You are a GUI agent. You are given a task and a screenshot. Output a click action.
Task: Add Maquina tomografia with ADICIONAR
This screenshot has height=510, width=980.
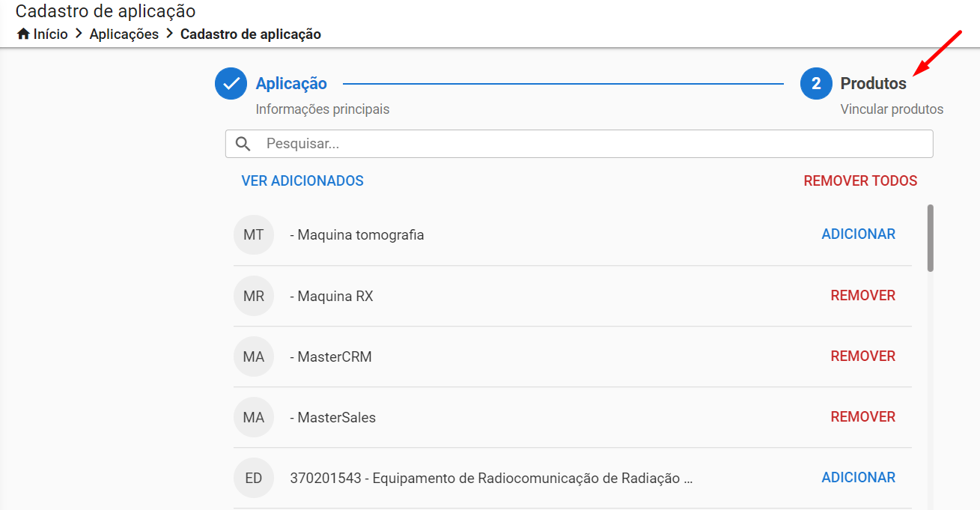coord(859,234)
